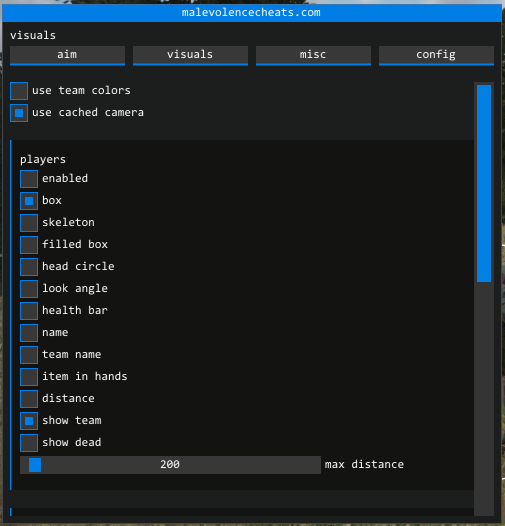Tick the item in hands checkbox
Screen dimensions: 505x526
point(29,377)
